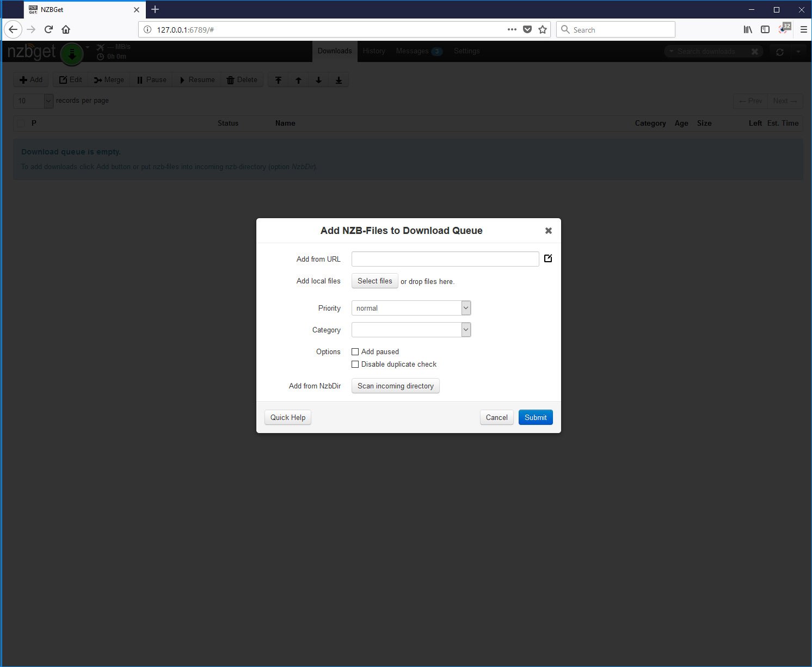Open the Priority dropdown set to normal
The width and height of the screenshot is (812, 667).
pos(411,308)
